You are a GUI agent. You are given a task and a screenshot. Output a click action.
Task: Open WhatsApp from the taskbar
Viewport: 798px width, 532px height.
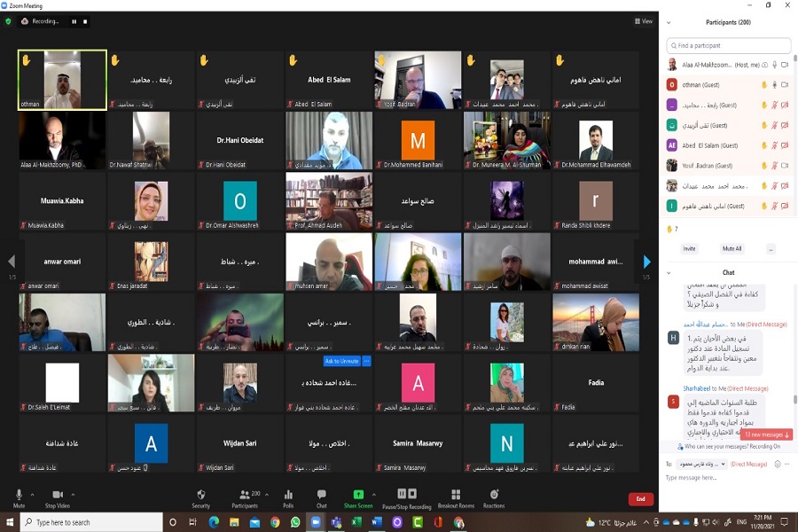pyautogui.click(x=295, y=522)
